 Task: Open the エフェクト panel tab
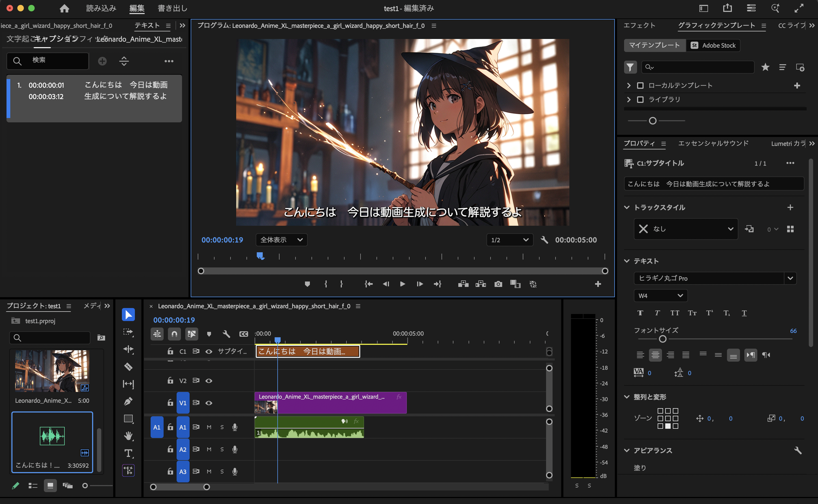(x=639, y=25)
